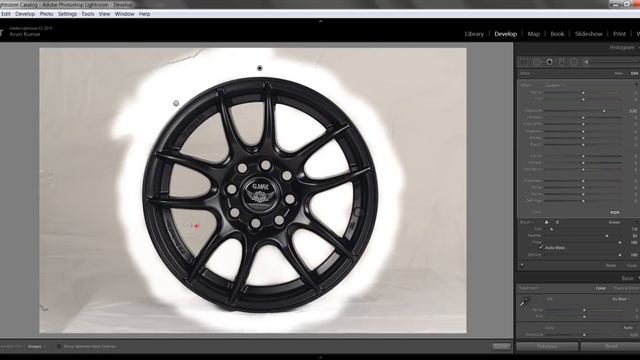Open the Edit menu

point(6,14)
